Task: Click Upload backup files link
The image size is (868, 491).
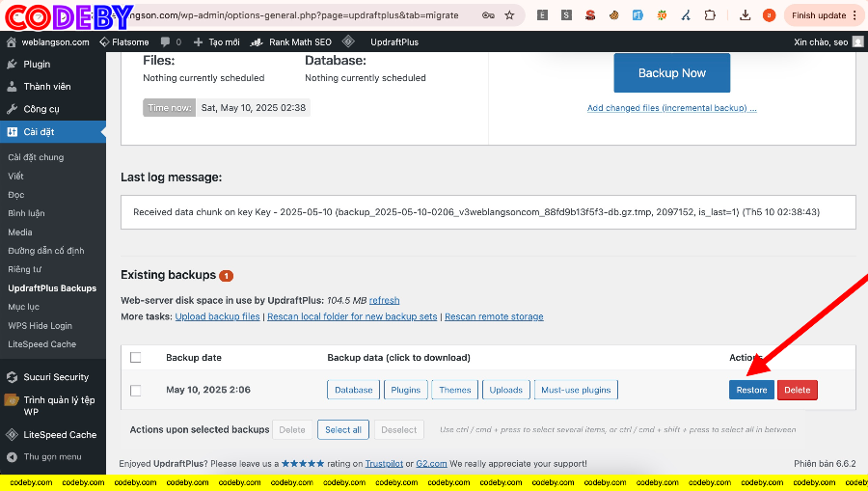Action: tap(217, 316)
